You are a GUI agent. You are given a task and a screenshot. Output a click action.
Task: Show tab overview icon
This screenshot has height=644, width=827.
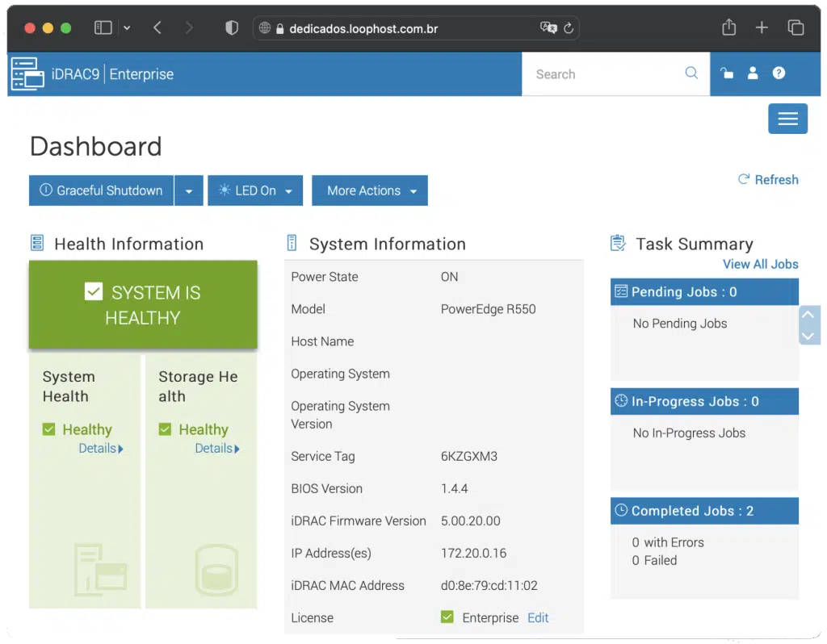point(796,27)
